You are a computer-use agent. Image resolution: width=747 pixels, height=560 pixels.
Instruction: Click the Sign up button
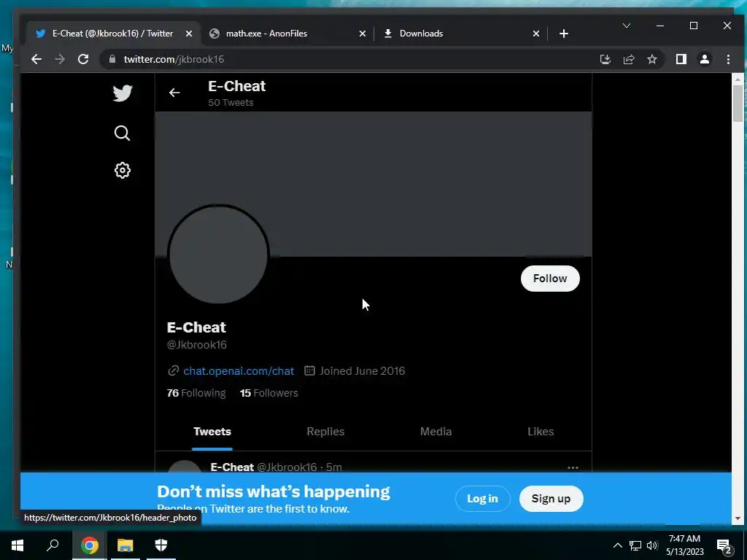(x=551, y=499)
